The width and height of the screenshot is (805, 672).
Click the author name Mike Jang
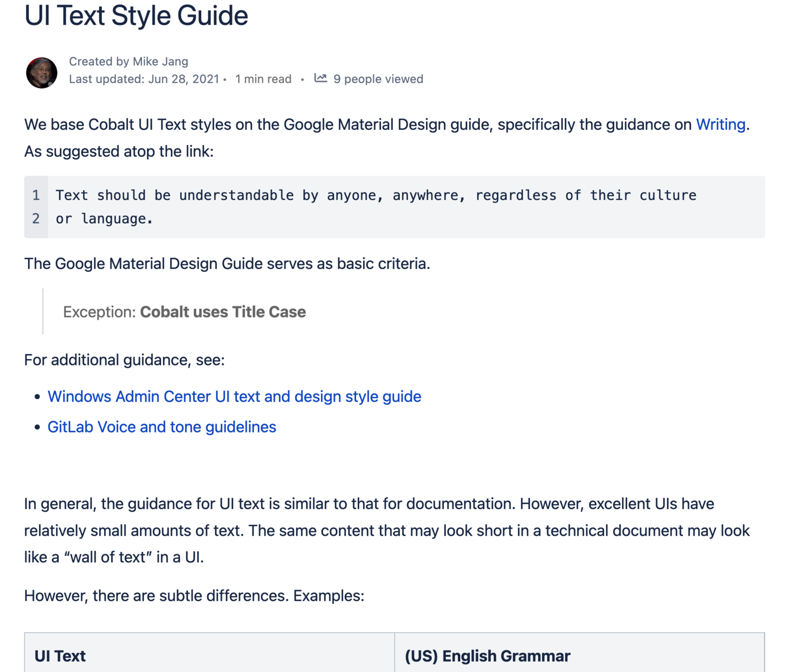tap(160, 62)
